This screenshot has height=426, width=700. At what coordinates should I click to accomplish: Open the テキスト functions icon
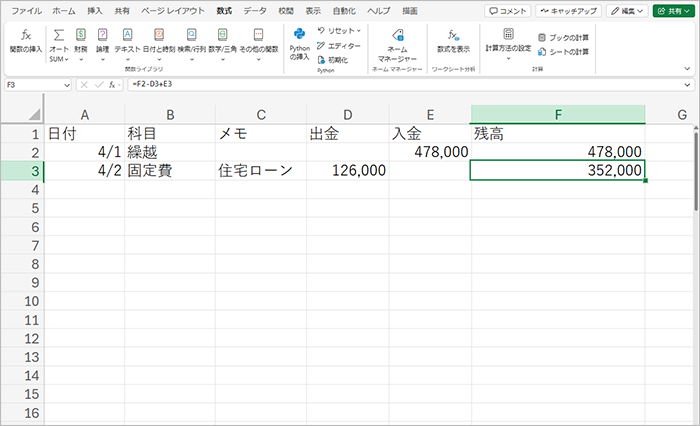point(127,35)
